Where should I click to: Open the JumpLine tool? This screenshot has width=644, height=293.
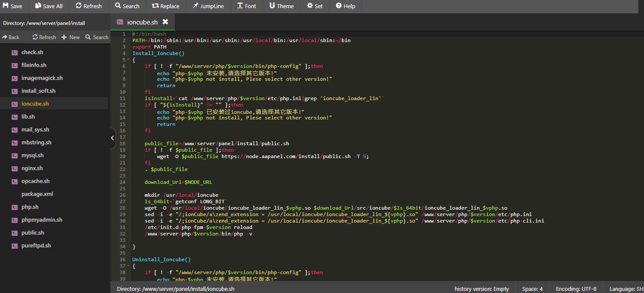point(208,6)
